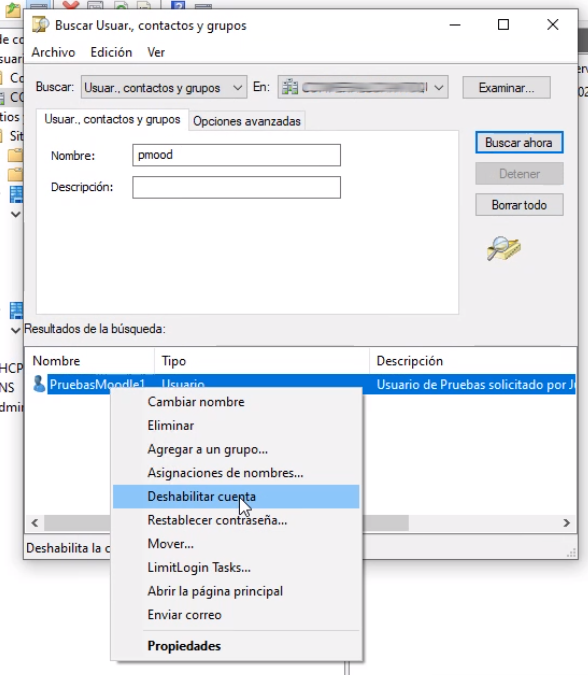Viewport: 588px width, 675px height.
Task: Open the Archivo menu
Action: (53, 52)
